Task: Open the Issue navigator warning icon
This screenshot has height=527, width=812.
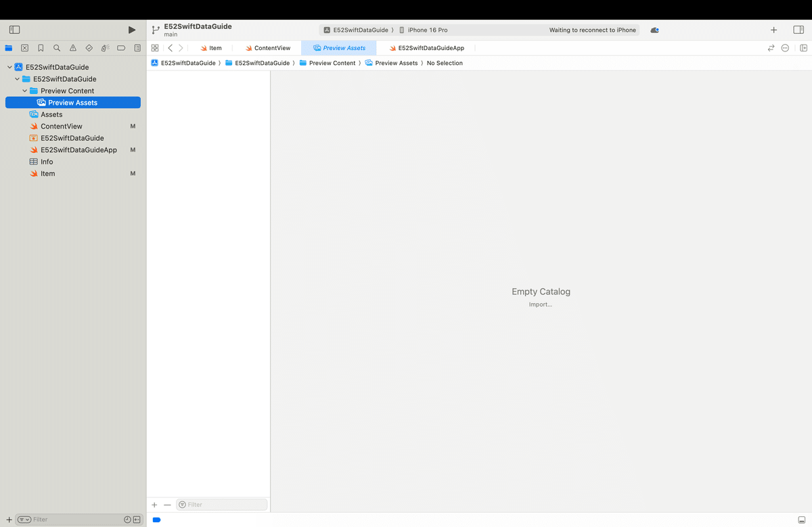Action: (73, 48)
